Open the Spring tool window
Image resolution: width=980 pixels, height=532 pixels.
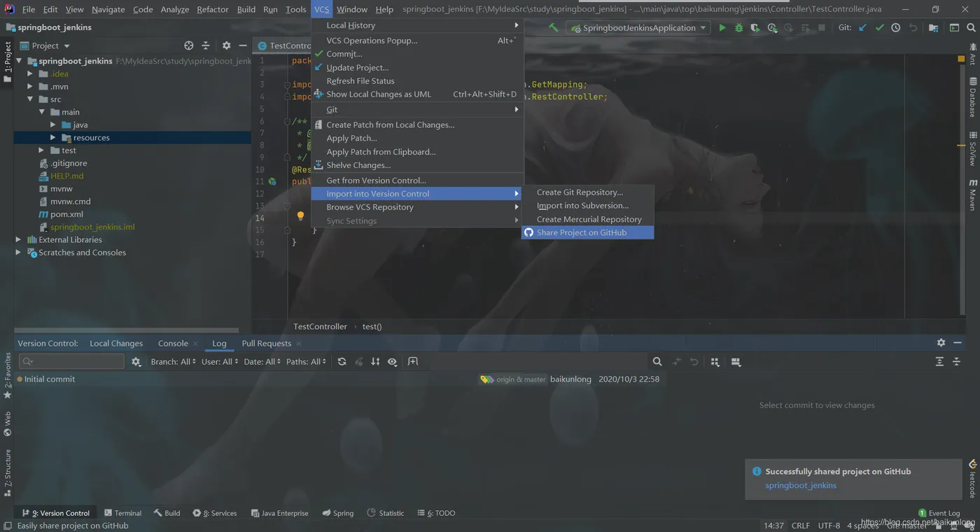[337, 513]
